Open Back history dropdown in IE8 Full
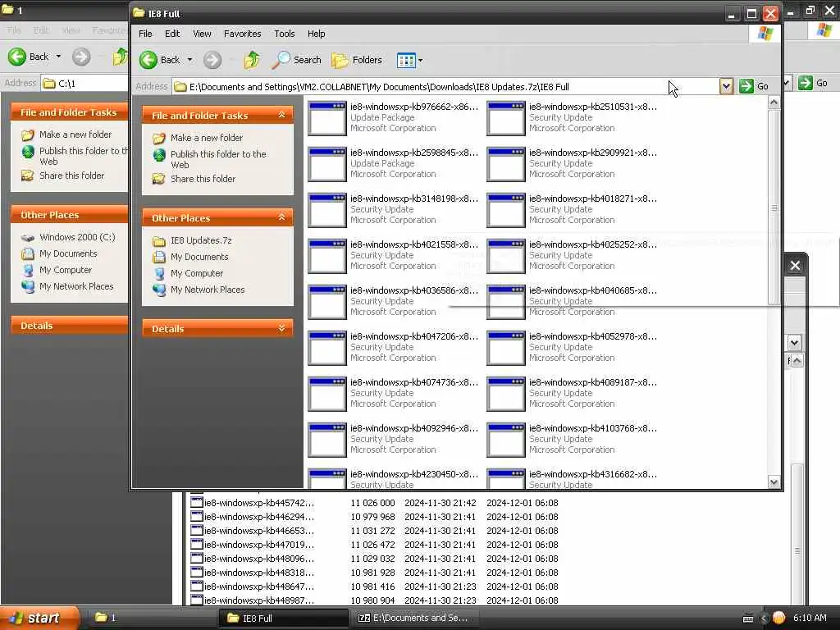Screen dimensions: 840x630 pyautogui.click(x=189, y=60)
